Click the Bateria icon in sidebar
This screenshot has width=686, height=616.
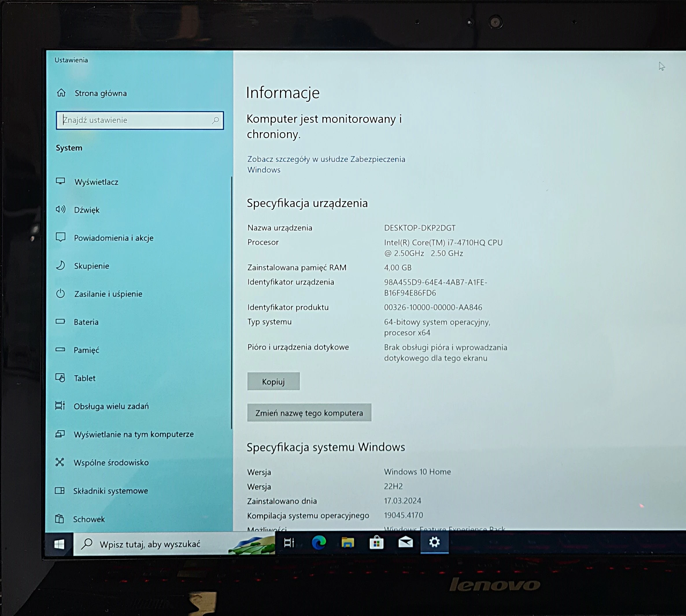click(x=60, y=322)
